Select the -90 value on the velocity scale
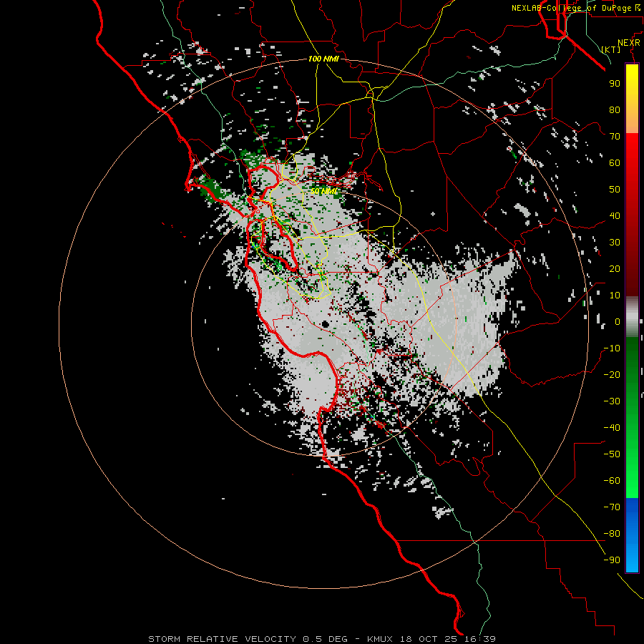 pyautogui.click(x=612, y=560)
